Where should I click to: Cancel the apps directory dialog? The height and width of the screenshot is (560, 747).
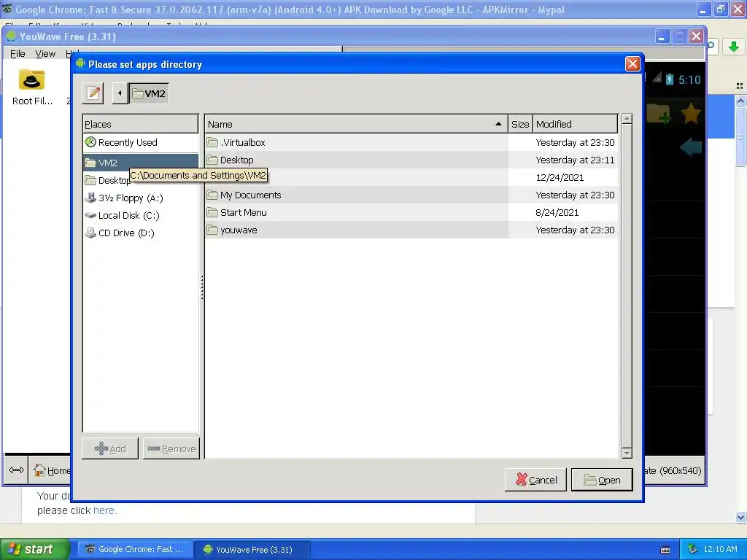pyautogui.click(x=536, y=480)
